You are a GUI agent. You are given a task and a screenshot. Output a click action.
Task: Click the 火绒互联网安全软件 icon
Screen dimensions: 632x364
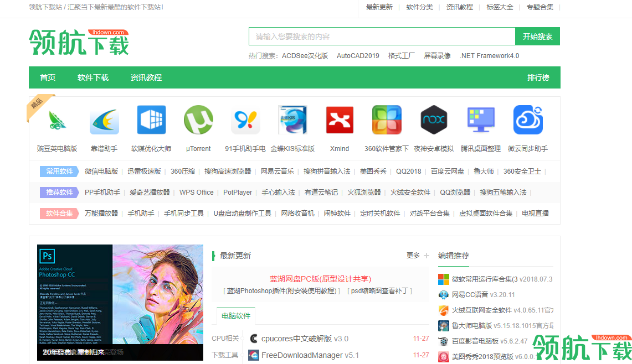(443, 310)
